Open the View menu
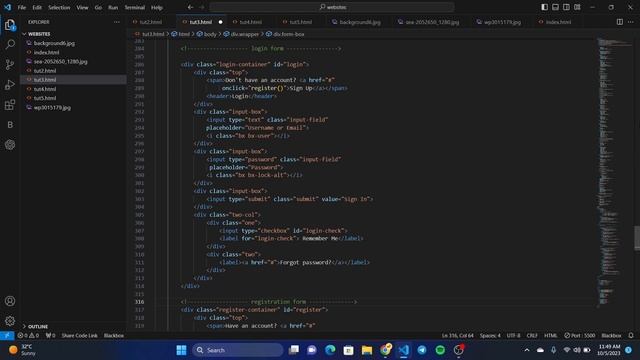 click(82, 7)
